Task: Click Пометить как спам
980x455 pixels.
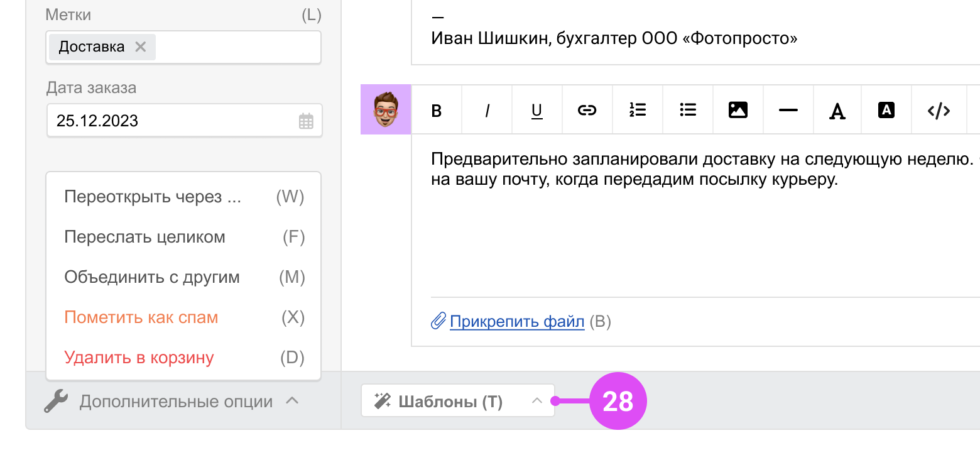Action: 141,317
